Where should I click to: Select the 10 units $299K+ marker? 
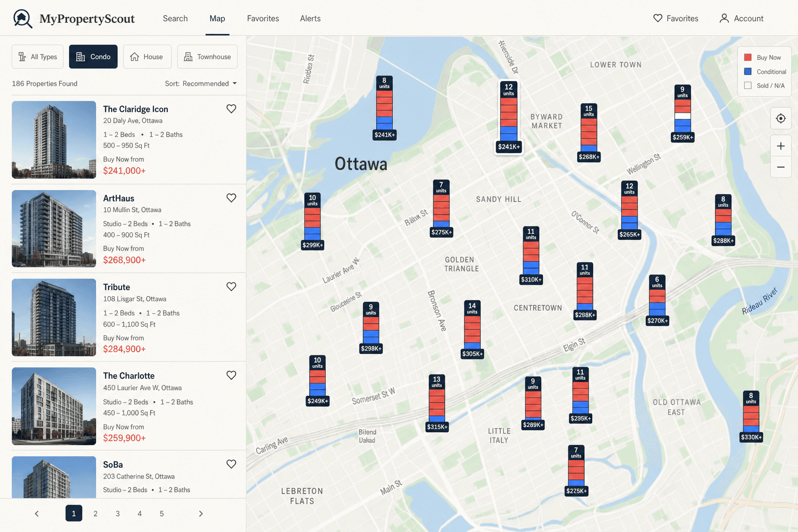click(312, 221)
